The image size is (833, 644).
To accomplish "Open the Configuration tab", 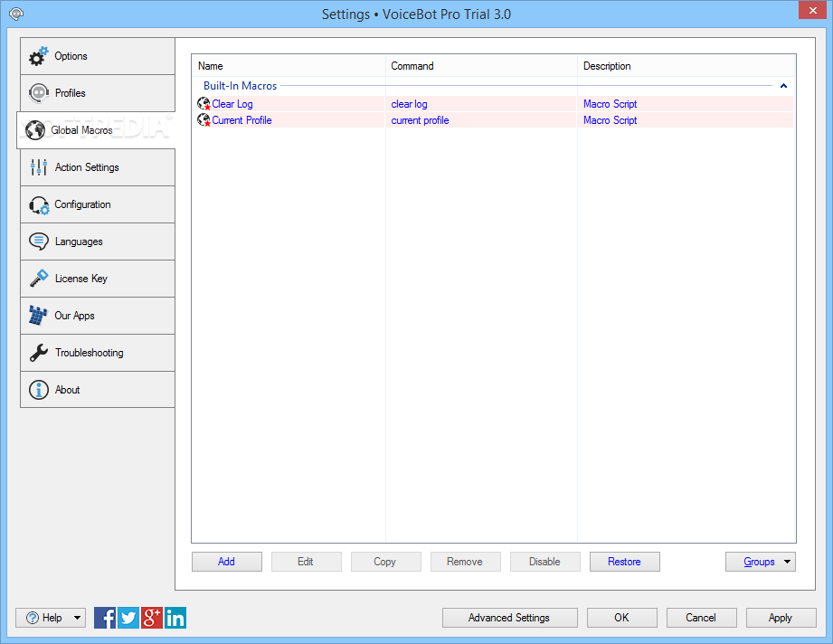I will click(98, 204).
